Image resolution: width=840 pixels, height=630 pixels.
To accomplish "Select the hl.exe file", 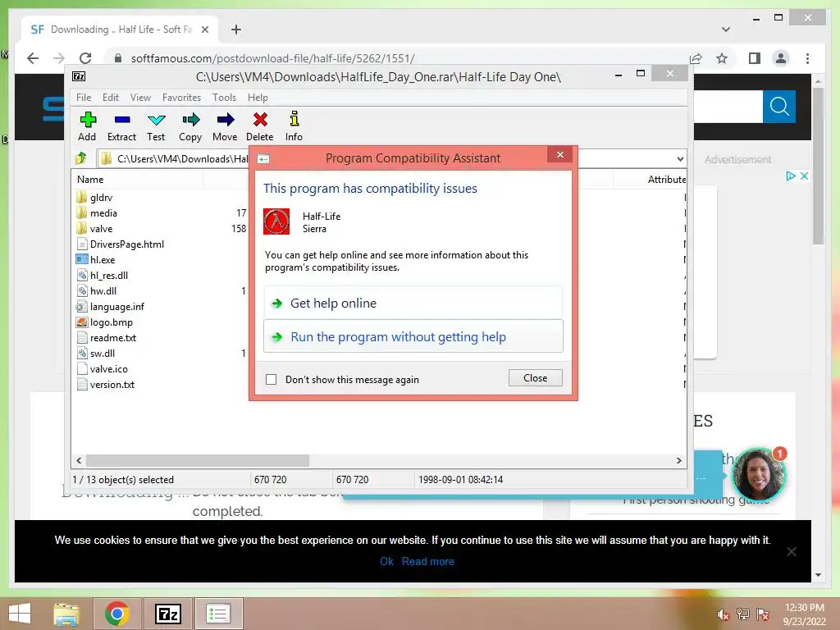I will coord(103,260).
